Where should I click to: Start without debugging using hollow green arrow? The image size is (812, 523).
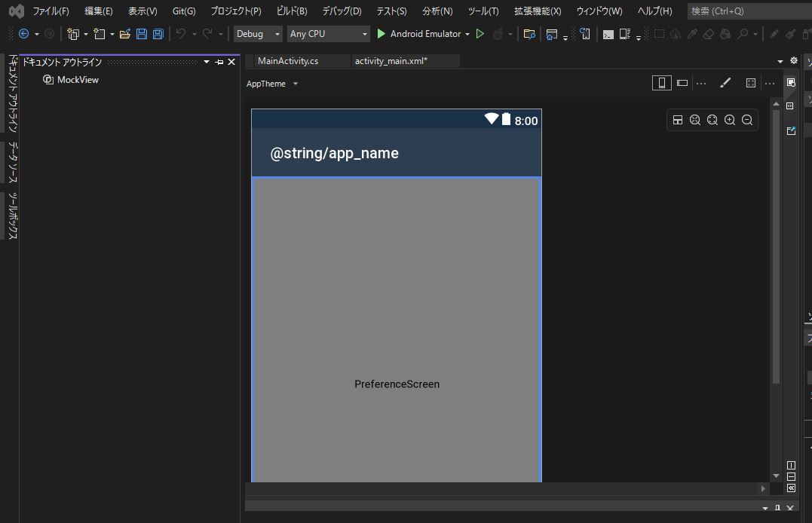pyautogui.click(x=480, y=34)
